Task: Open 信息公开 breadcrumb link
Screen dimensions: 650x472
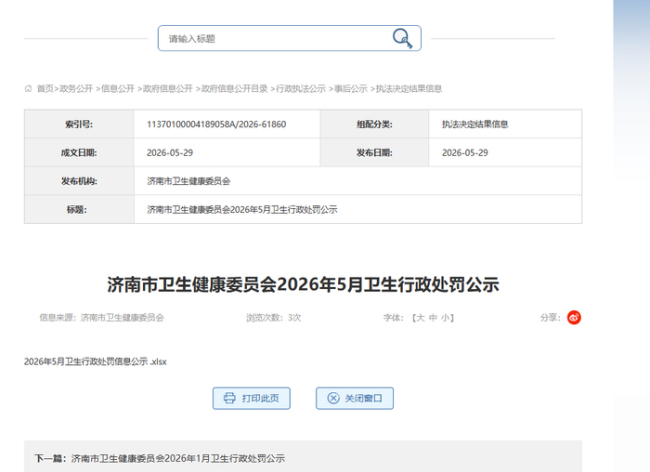Action: (118, 89)
